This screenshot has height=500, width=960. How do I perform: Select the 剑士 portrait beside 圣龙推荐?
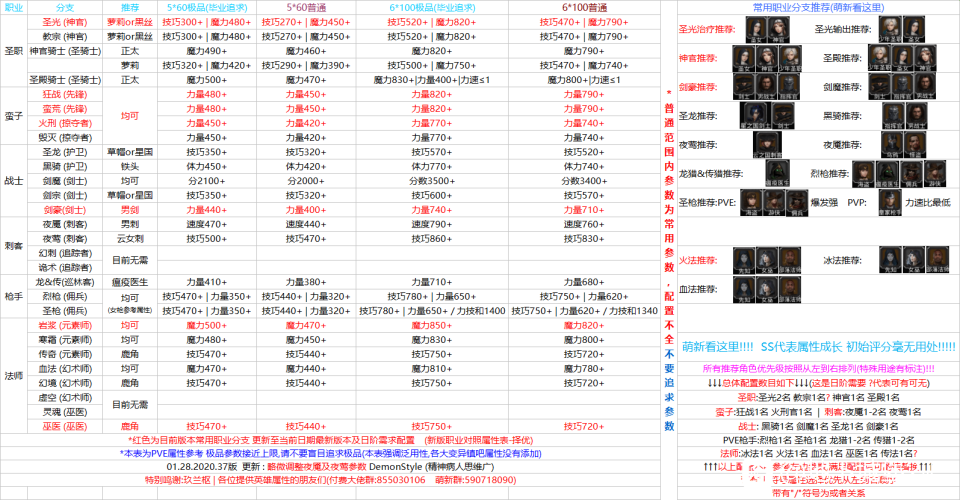[x=784, y=116]
